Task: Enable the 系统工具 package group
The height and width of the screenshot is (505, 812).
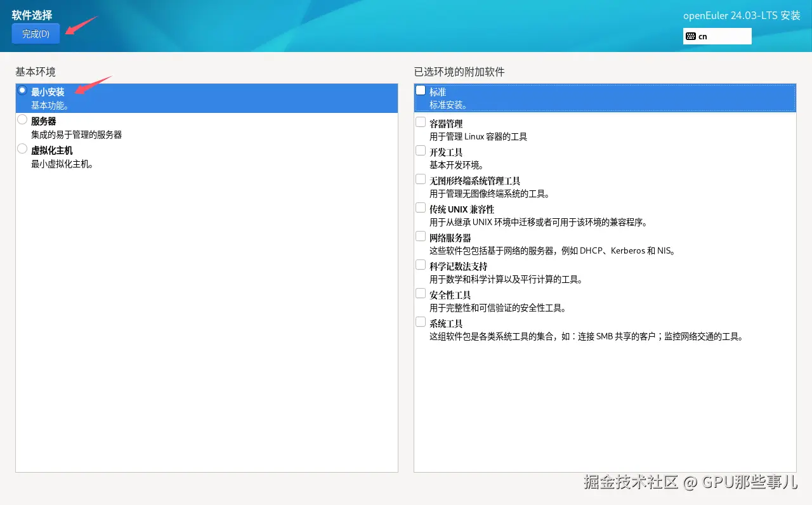Action: [421, 321]
